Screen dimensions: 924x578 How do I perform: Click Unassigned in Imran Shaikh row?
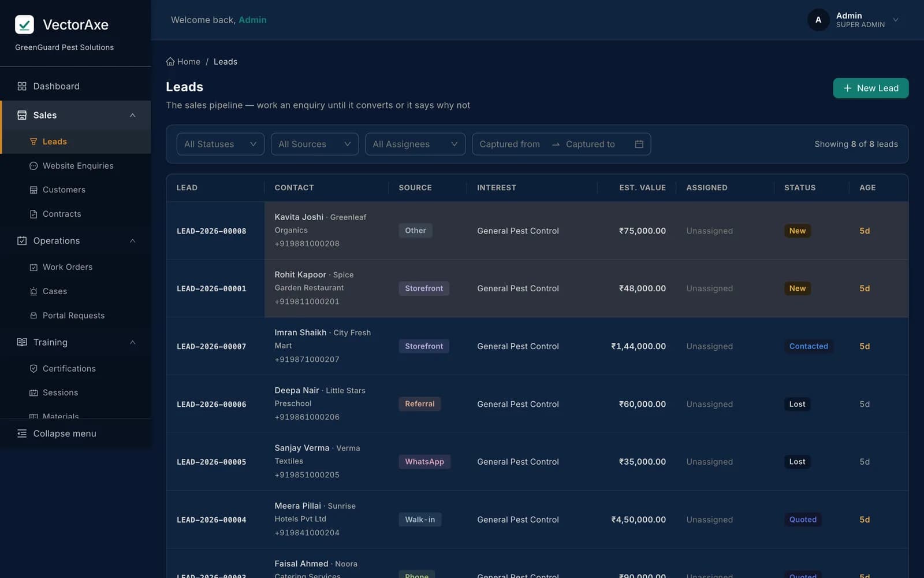710,346
